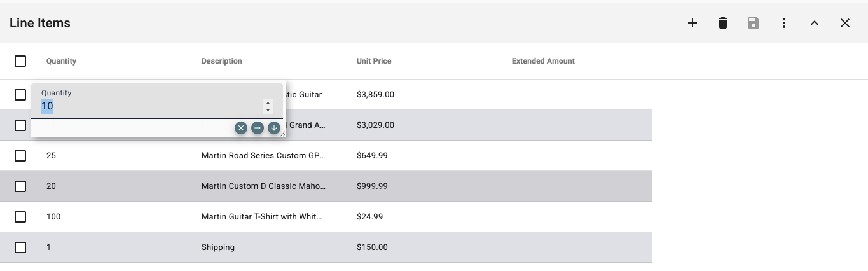
Task: Click the trash icon to delete items
Action: (723, 24)
